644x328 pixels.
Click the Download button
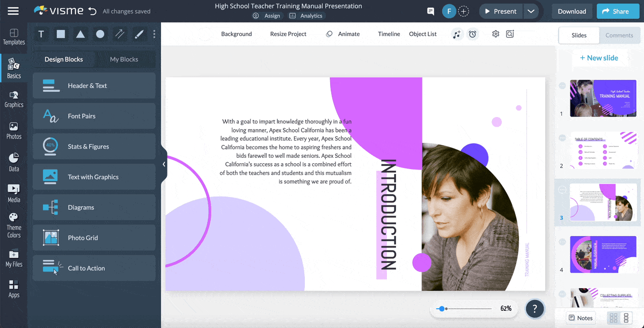tap(572, 11)
